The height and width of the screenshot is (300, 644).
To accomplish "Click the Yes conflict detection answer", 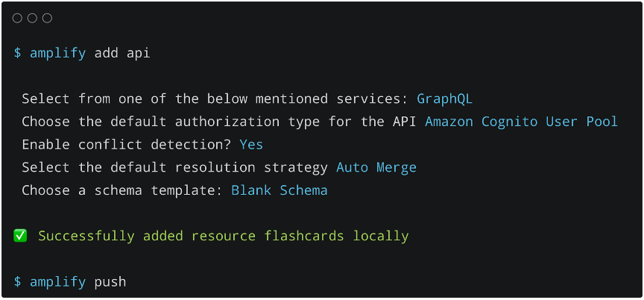I will tap(251, 144).
